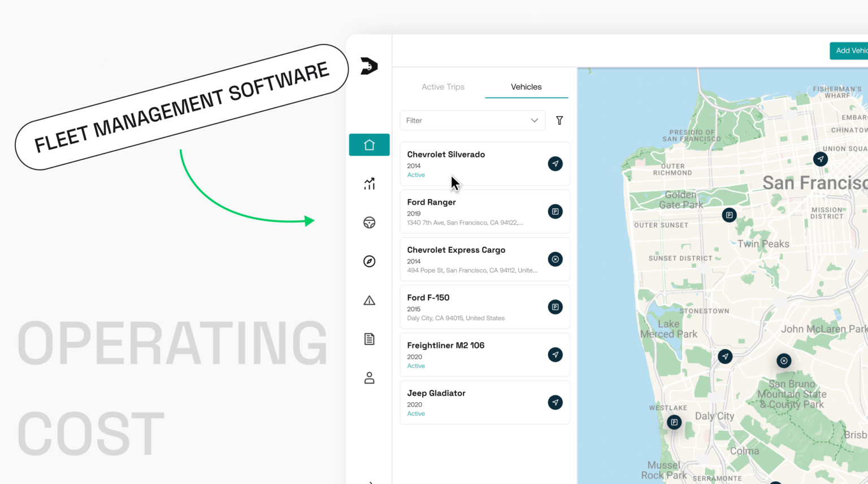Click the "STONESTOWN" label on the map
The width and height of the screenshot is (868, 484).
[x=704, y=311]
